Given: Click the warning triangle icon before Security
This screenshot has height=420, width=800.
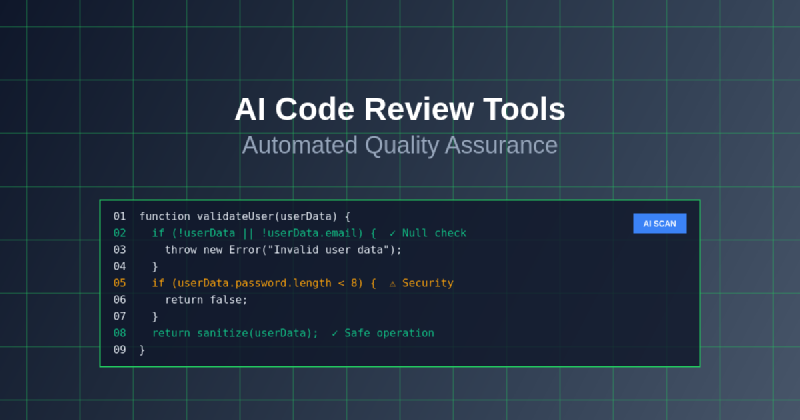Looking at the screenshot, I should click(x=392, y=283).
